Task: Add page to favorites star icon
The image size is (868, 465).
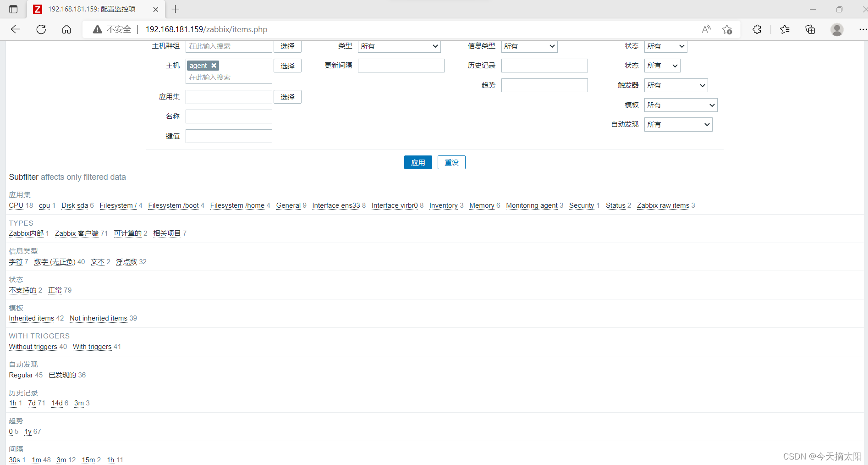Action: pyautogui.click(x=727, y=29)
